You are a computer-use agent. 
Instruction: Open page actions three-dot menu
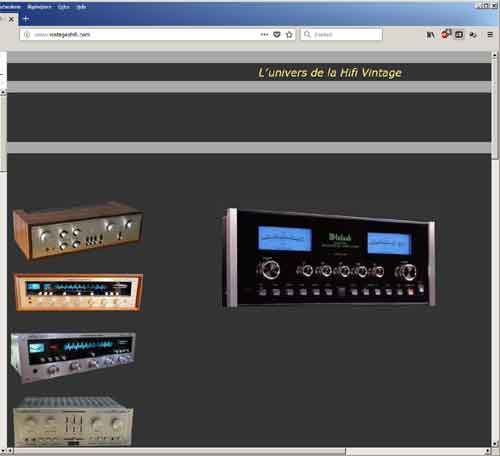[264, 34]
